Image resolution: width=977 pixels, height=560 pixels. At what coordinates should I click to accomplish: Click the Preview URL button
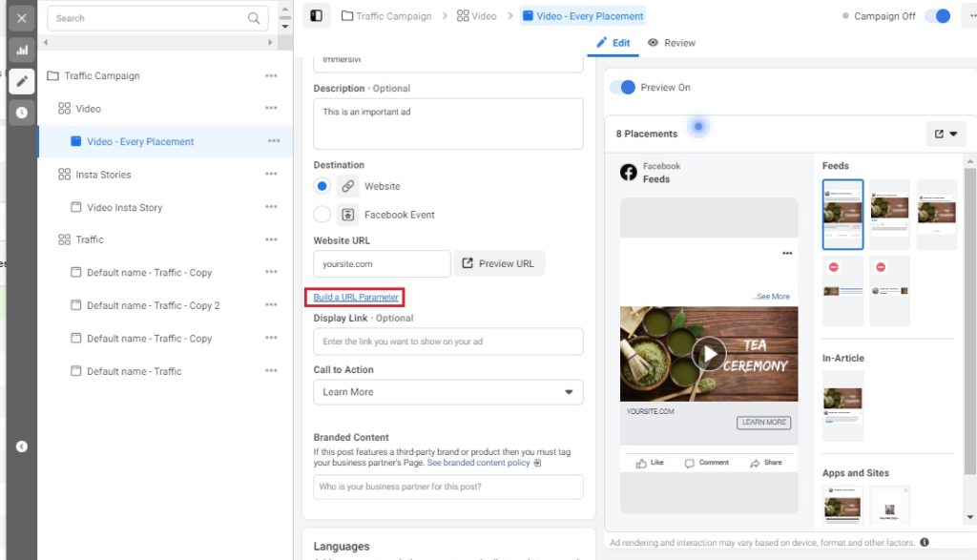(x=498, y=263)
